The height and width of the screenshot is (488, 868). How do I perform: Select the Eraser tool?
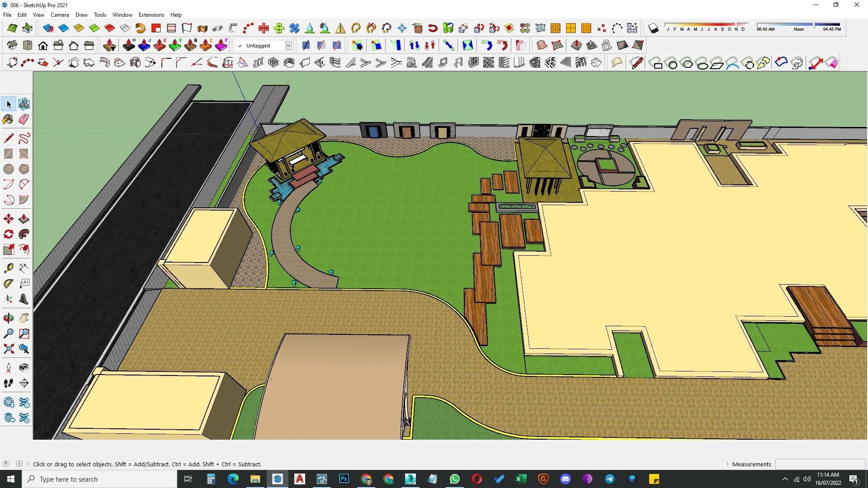(x=24, y=119)
